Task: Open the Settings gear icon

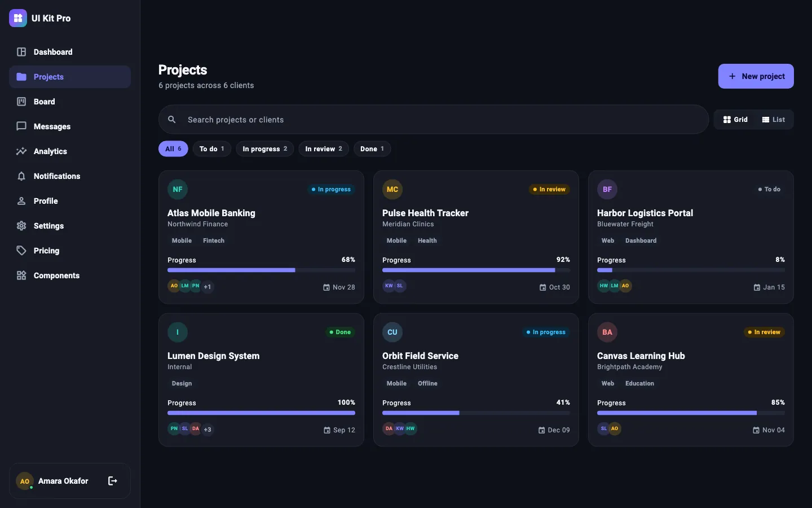Action: pos(21,226)
